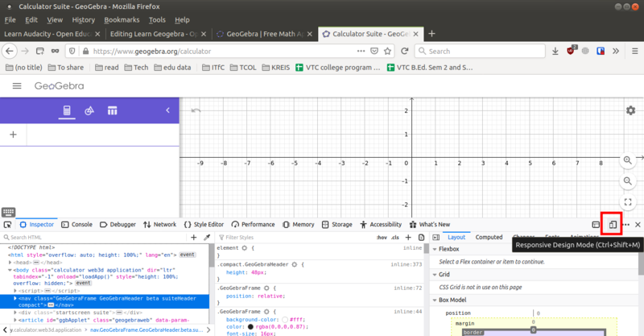Switch to the Layout sidebar tab

point(456,238)
